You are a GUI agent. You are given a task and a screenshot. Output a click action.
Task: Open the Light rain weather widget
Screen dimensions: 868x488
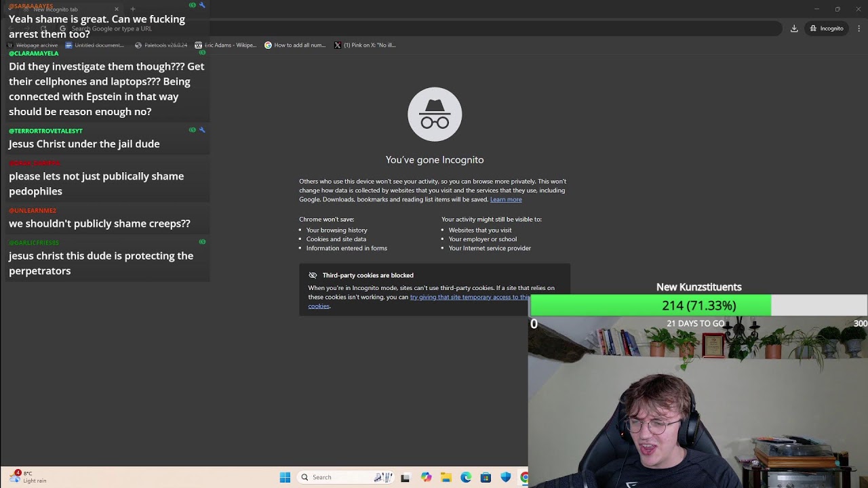28,476
